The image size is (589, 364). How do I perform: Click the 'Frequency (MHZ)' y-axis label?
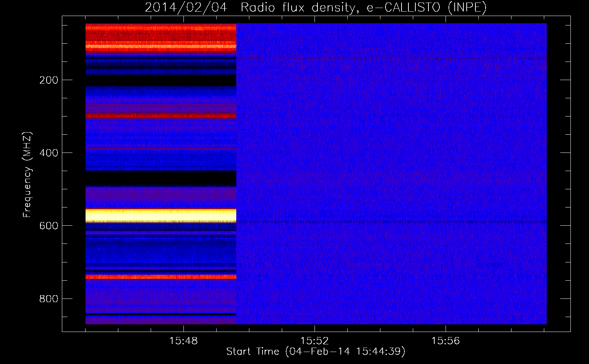pos(27,174)
